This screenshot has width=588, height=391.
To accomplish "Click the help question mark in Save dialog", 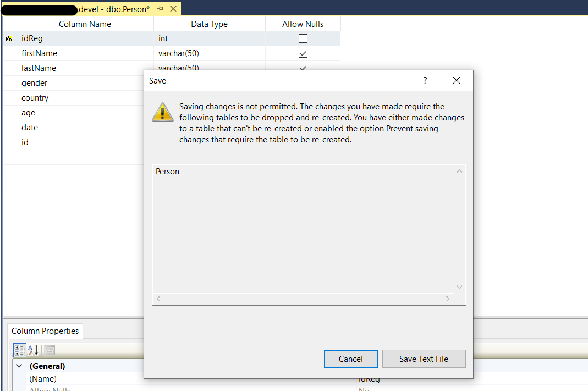I will coord(425,81).
